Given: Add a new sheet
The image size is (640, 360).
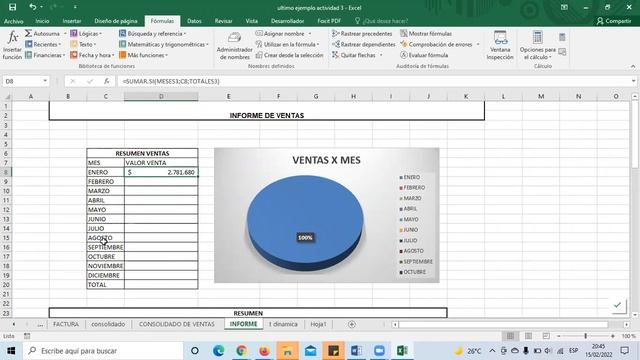Looking at the screenshot, I should (x=351, y=324).
